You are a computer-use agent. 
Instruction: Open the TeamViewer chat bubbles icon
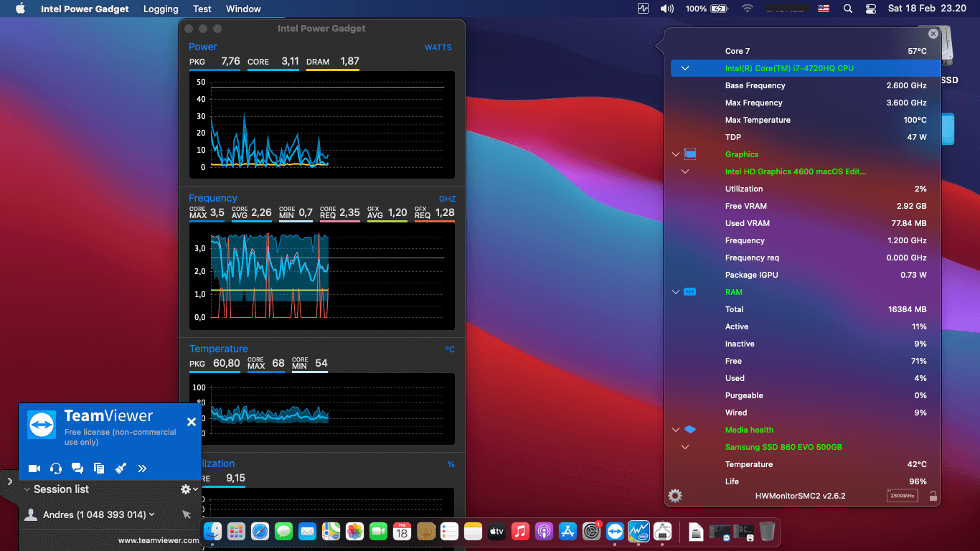[x=77, y=468]
